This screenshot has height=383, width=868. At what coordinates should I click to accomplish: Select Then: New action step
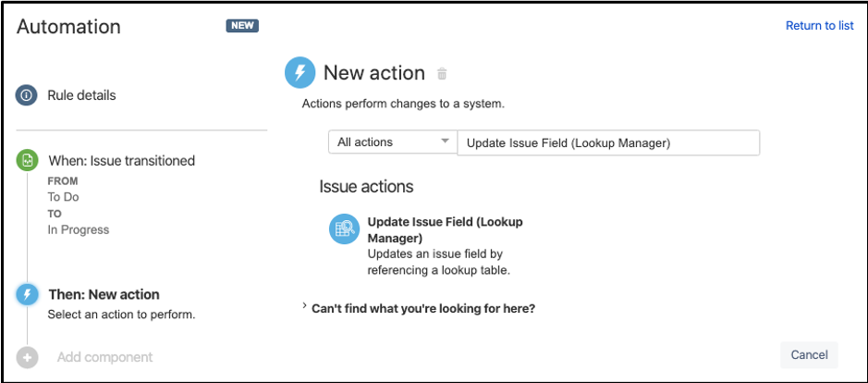tap(104, 294)
